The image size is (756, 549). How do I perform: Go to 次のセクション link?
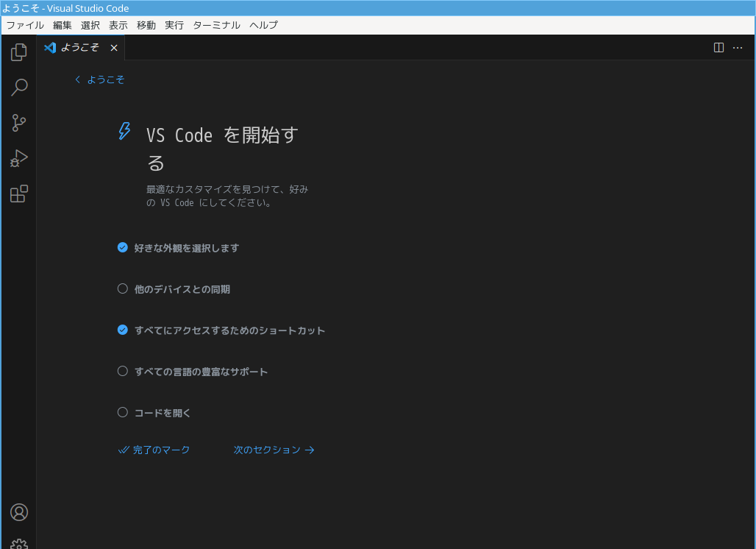click(274, 450)
